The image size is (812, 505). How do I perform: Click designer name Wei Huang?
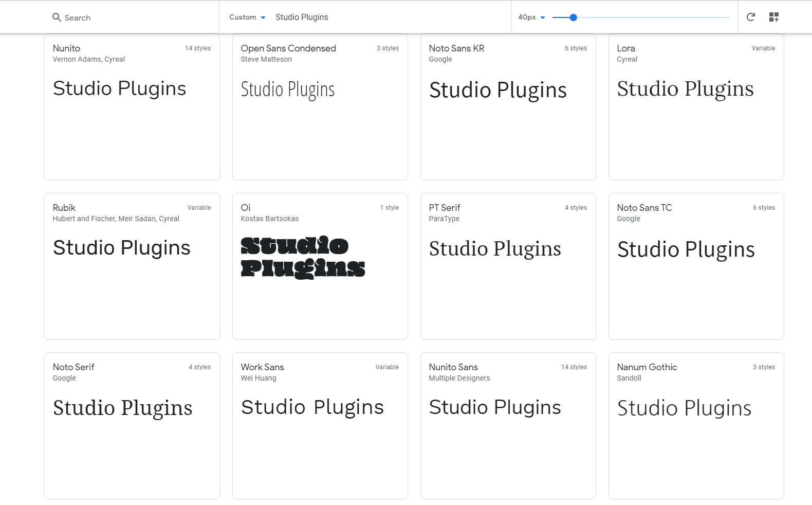[x=258, y=378]
